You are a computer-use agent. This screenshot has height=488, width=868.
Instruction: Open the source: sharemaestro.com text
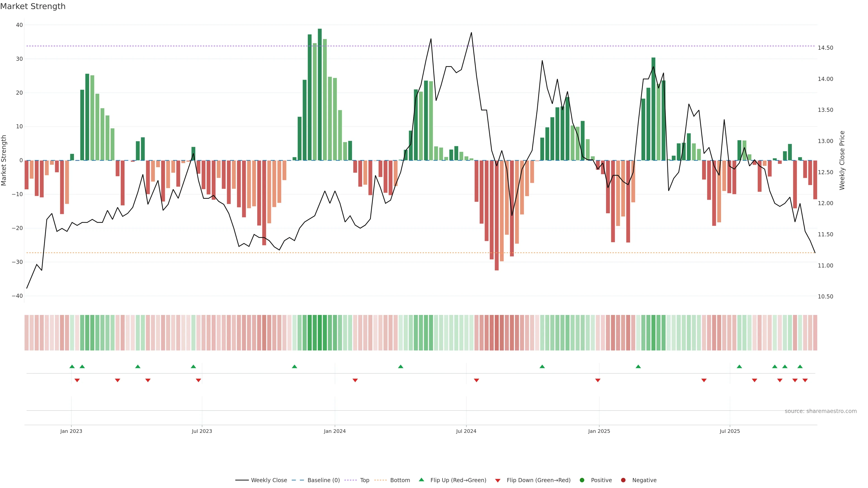821,411
